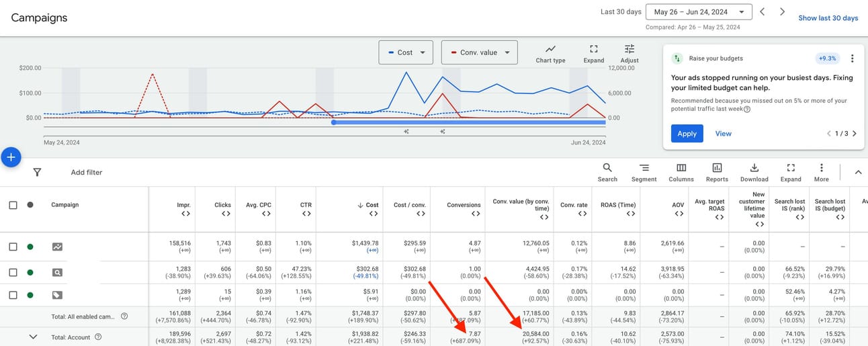Click the blue date range bar under chart
The height and width of the screenshot is (346, 868).
tap(469, 122)
